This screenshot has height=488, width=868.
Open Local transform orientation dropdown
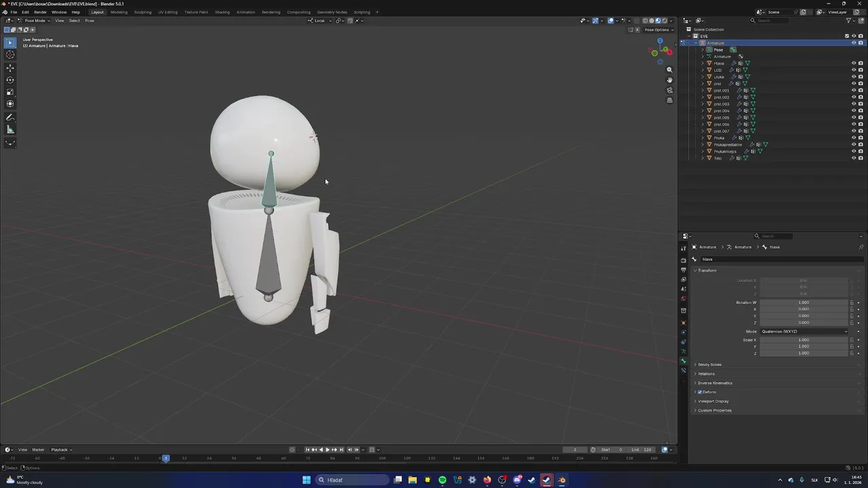click(320, 20)
